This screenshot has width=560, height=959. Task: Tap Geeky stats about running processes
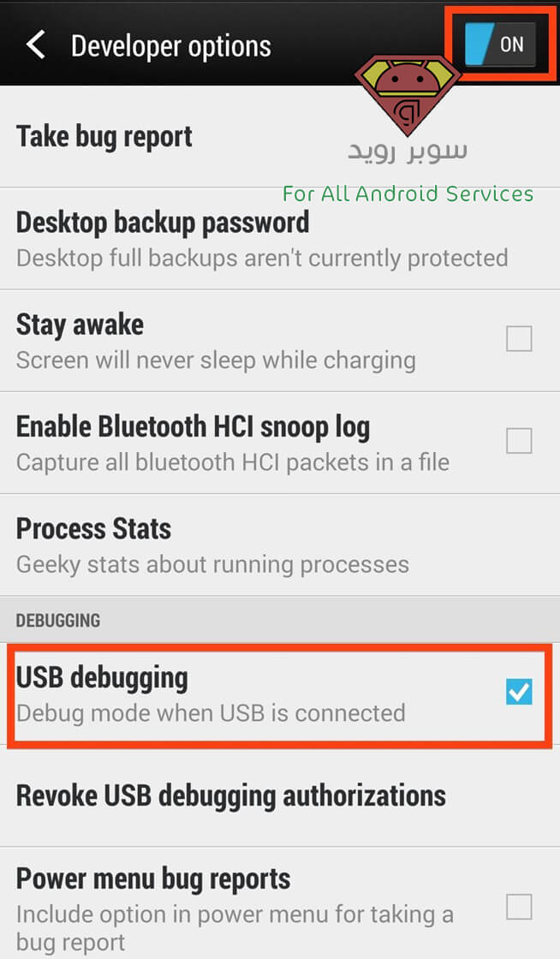click(x=212, y=564)
